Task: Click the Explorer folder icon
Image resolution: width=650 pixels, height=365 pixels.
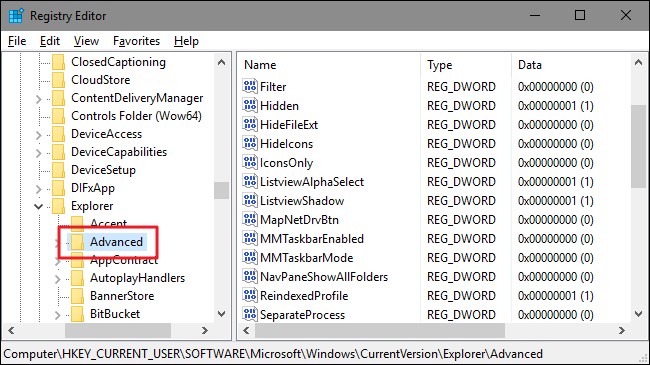Action: 58,206
